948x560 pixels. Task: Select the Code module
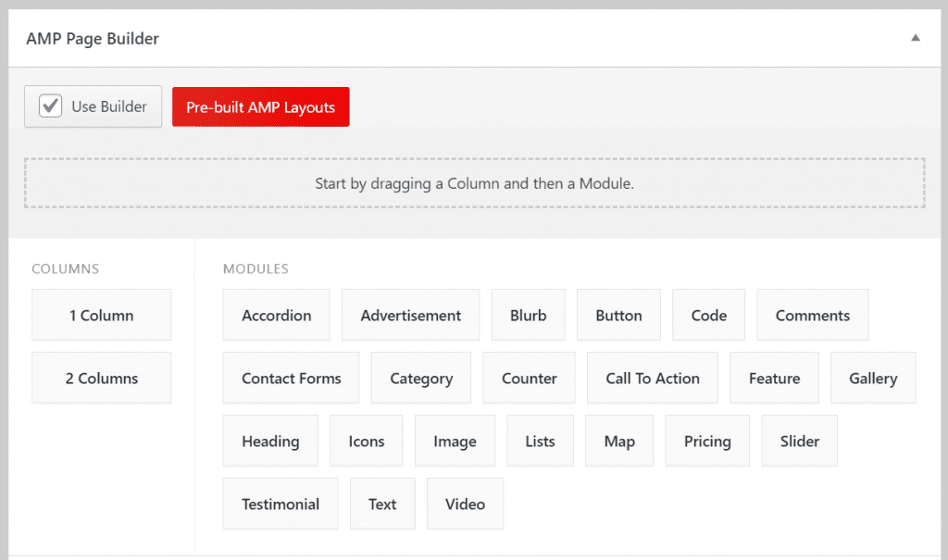[x=708, y=315]
